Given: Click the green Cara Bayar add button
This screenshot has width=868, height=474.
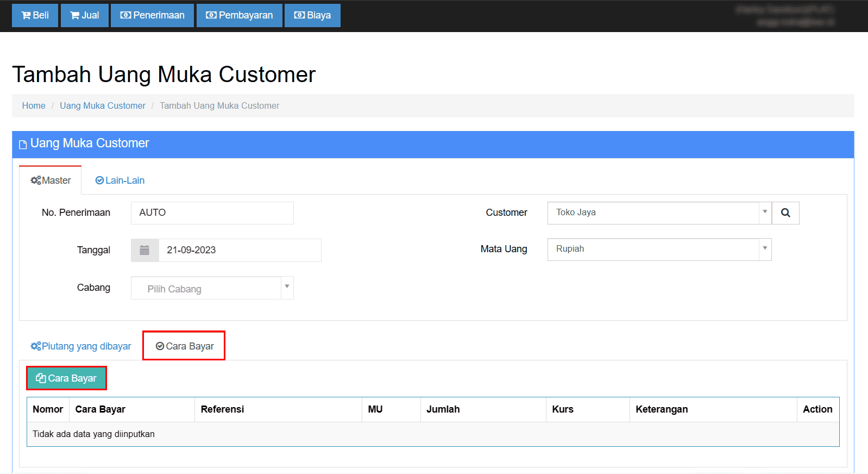Looking at the screenshot, I should (66, 378).
